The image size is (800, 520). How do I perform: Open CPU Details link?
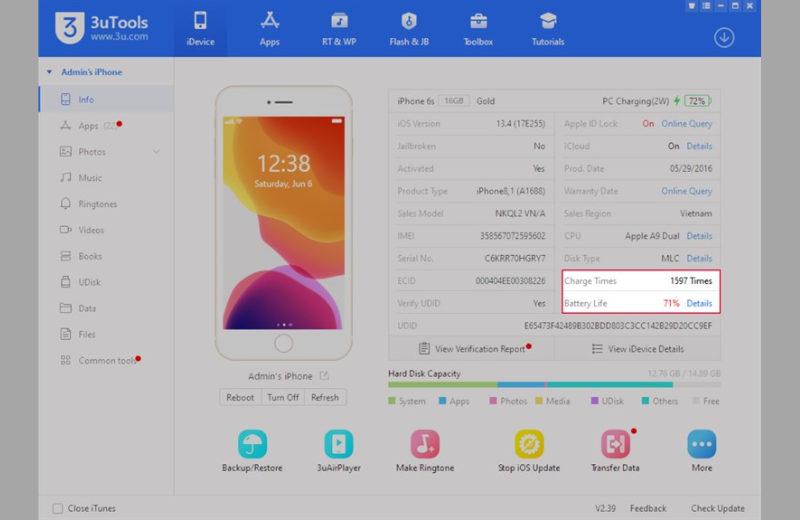(x=699, y=236)
